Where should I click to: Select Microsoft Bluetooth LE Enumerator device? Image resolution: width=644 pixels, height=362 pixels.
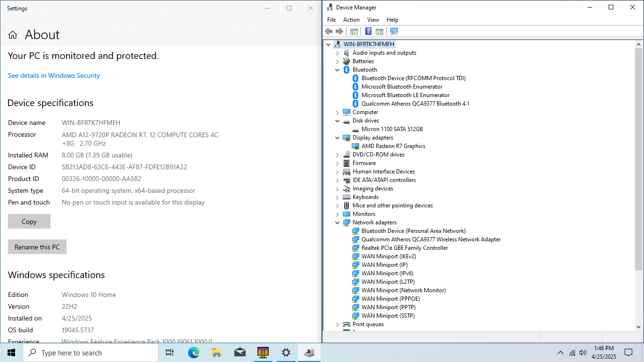(x=405, y=95)
